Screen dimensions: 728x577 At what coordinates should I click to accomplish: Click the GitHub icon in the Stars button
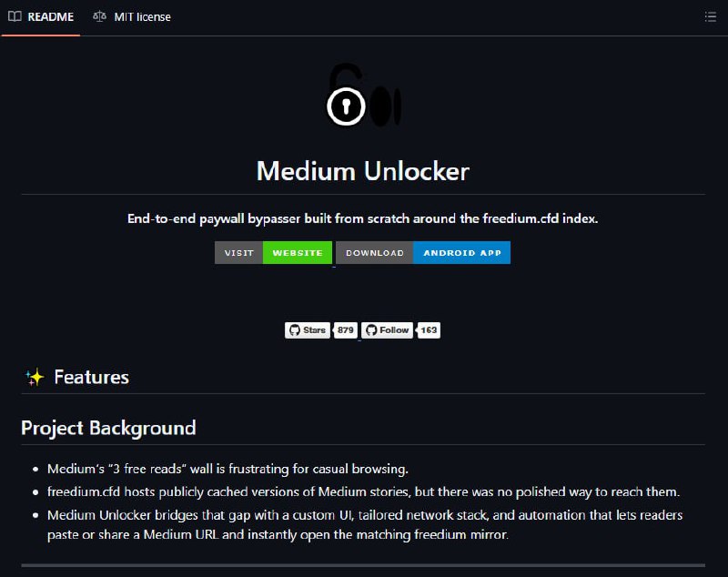coord(294,330)
